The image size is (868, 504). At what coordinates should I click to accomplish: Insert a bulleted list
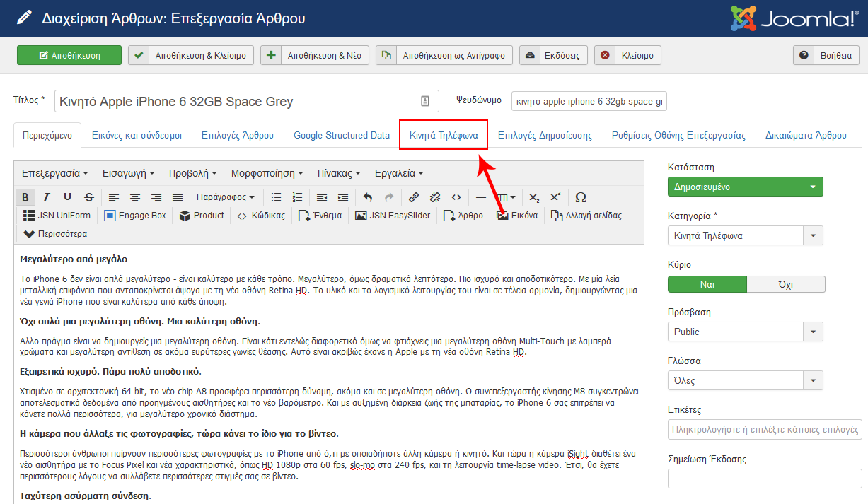tap(277, 197)
